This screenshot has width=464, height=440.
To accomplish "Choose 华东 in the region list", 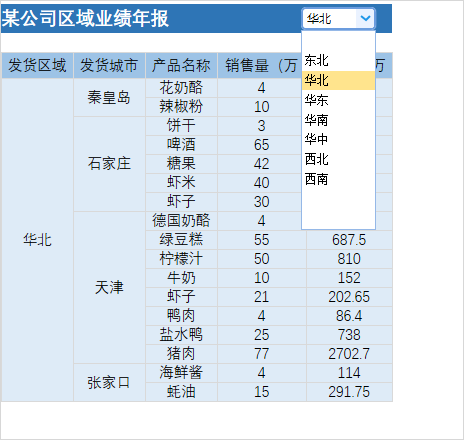I will 338,100.
